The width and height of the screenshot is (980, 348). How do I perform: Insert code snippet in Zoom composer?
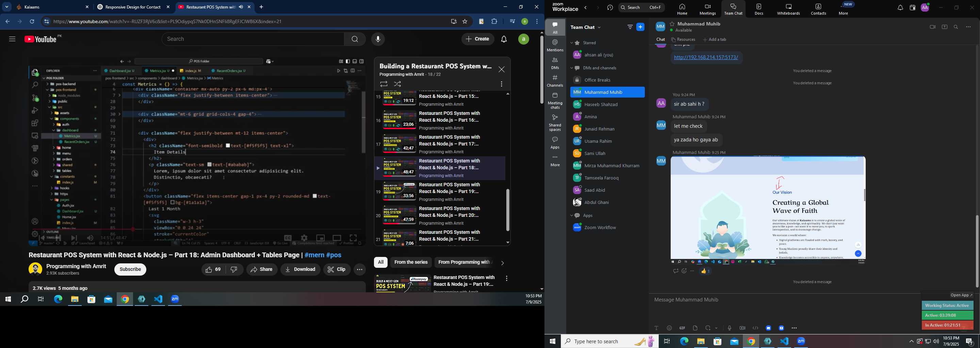point(755,328)
